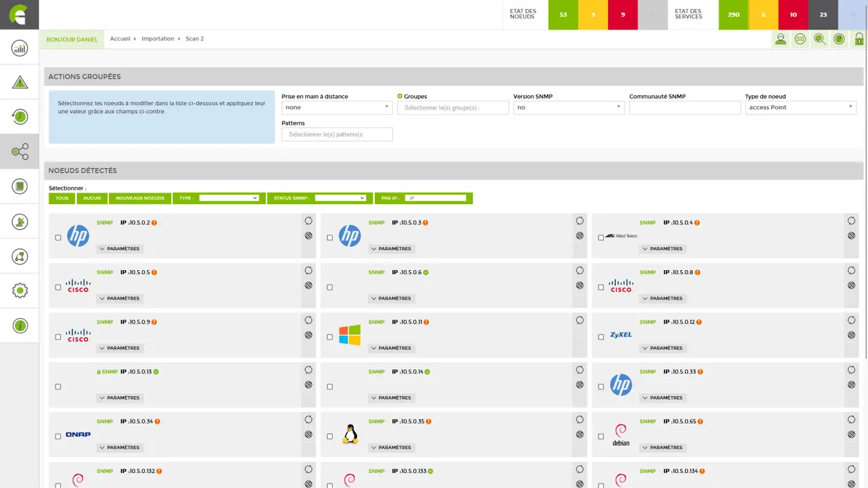Open the information sidebar icon
Viewport: 868px width, 488px height.
tap(19, 326)
